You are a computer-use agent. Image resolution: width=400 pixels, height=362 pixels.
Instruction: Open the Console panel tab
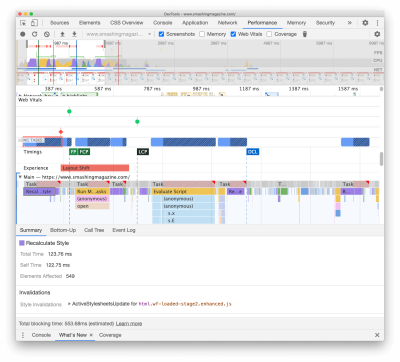pos(162,23)
